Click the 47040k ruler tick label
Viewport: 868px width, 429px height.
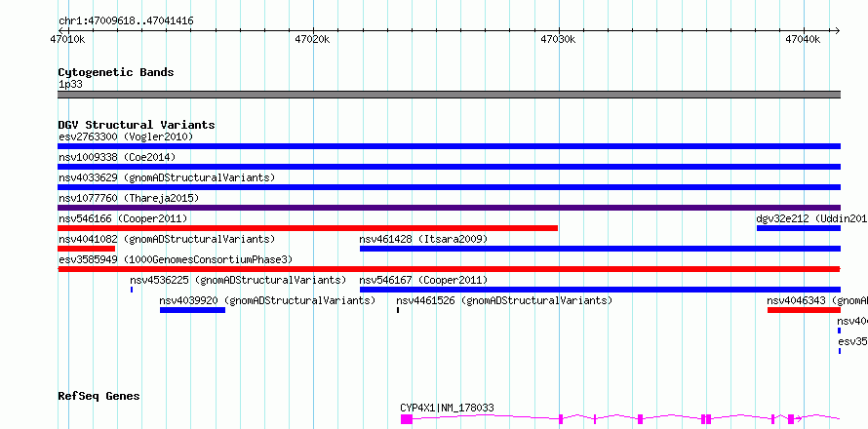pos(804,39)
